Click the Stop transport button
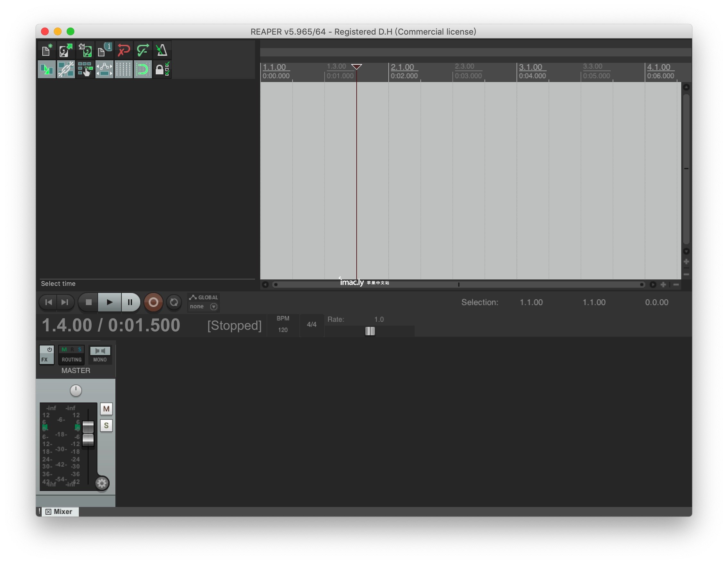 88,302
